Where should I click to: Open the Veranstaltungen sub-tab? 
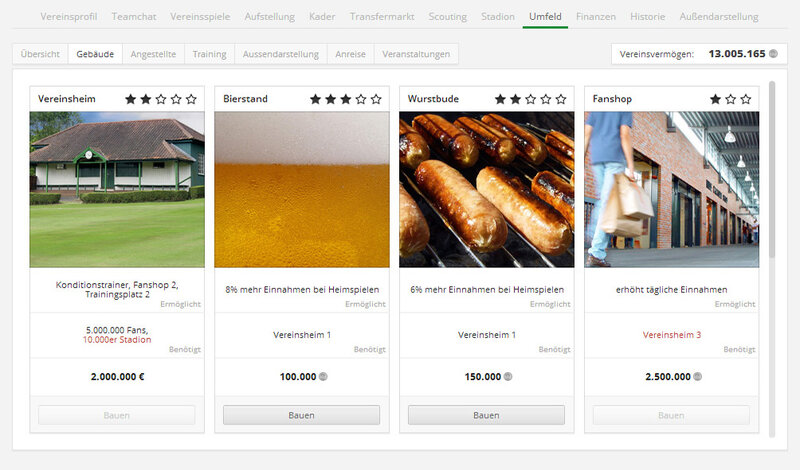click(416, 54)
